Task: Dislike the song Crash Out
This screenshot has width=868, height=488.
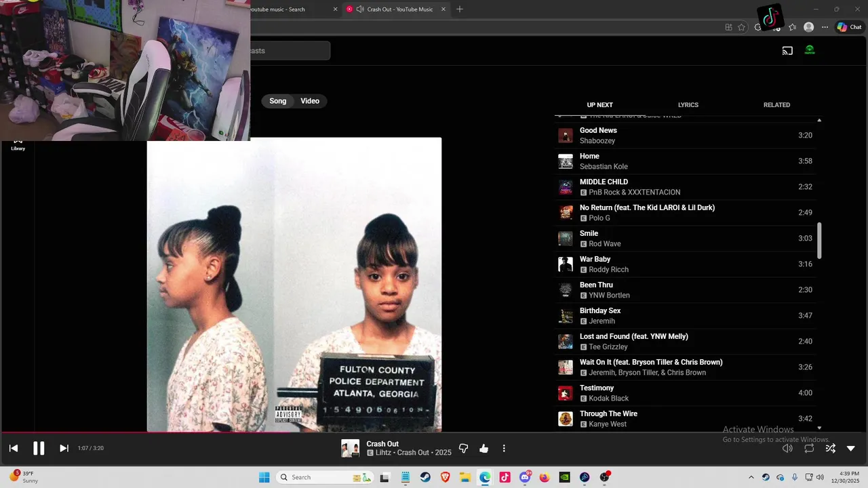Action: (464, 448)
